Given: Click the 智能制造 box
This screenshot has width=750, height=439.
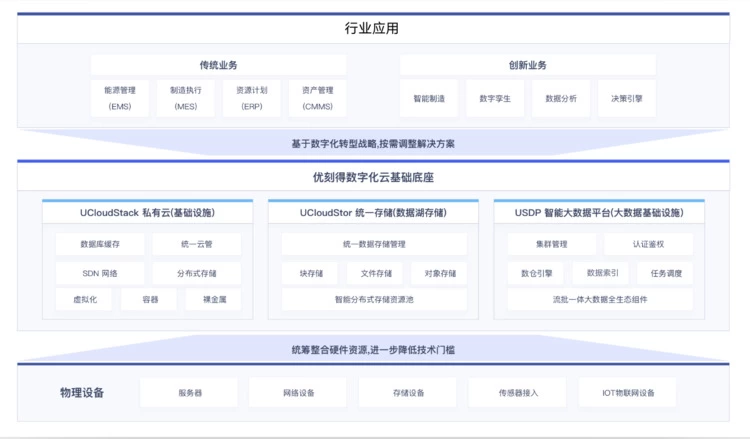Looking at the screenshot, I should (429, 99).
